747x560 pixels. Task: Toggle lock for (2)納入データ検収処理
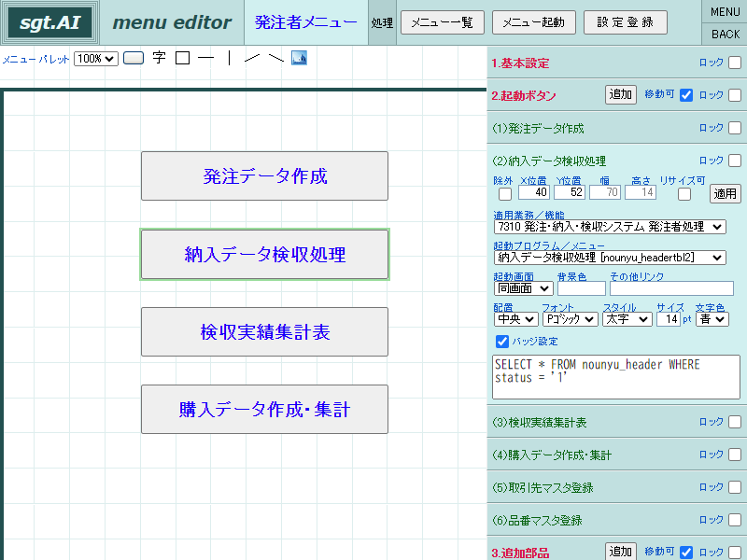point(735,161)
